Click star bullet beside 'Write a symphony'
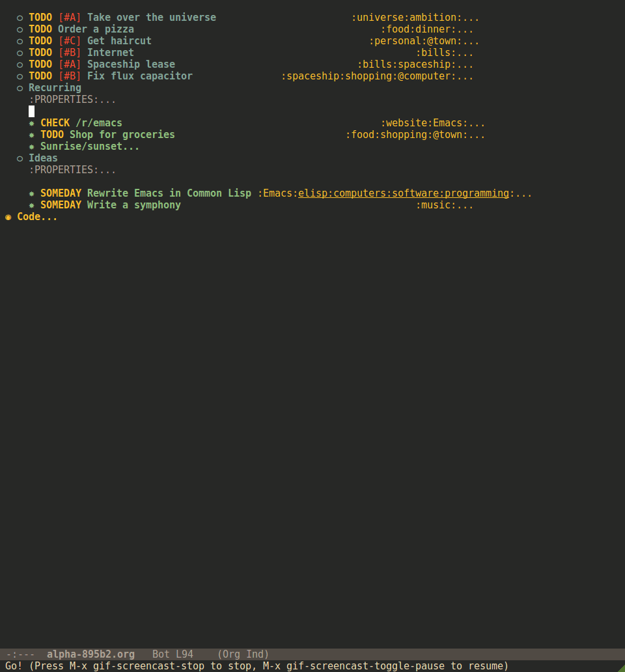Viewport: 625px width, 672px height. click(31, 205)
